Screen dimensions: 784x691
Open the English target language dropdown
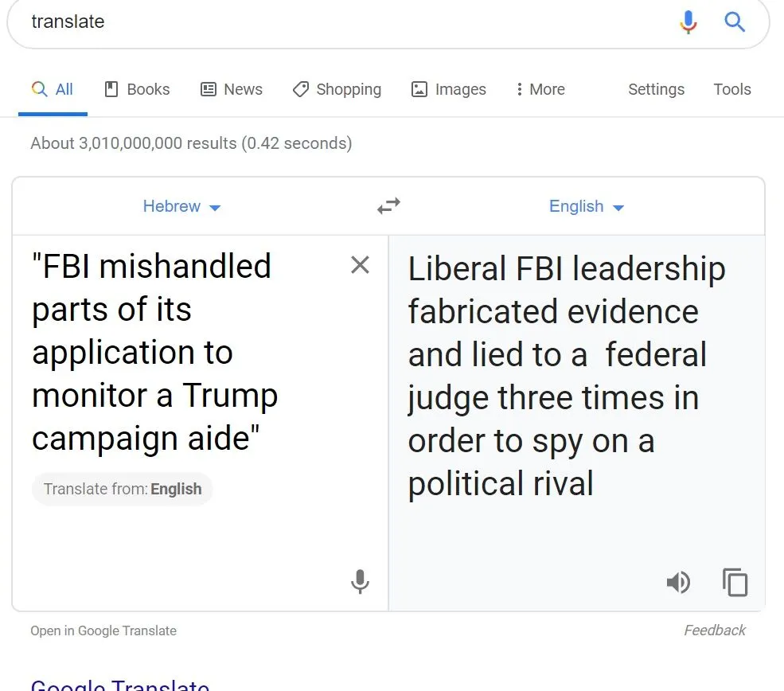587,207
